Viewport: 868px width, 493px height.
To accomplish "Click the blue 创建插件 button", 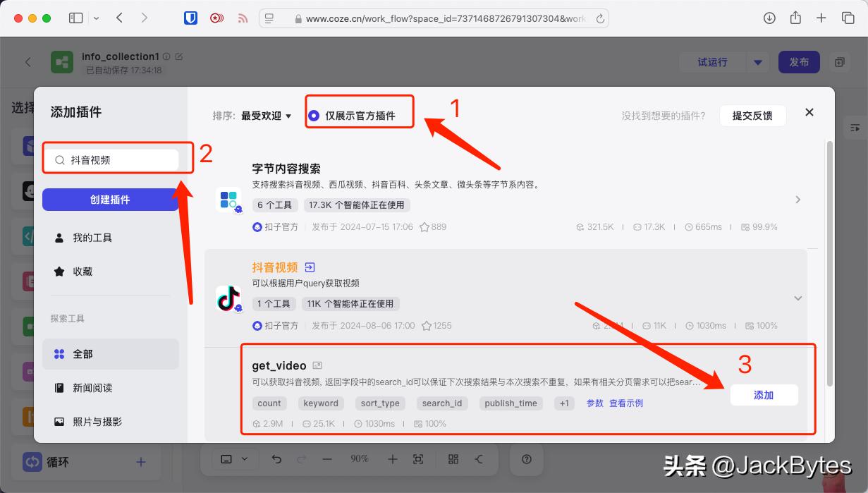I will (x=111, y=200).
